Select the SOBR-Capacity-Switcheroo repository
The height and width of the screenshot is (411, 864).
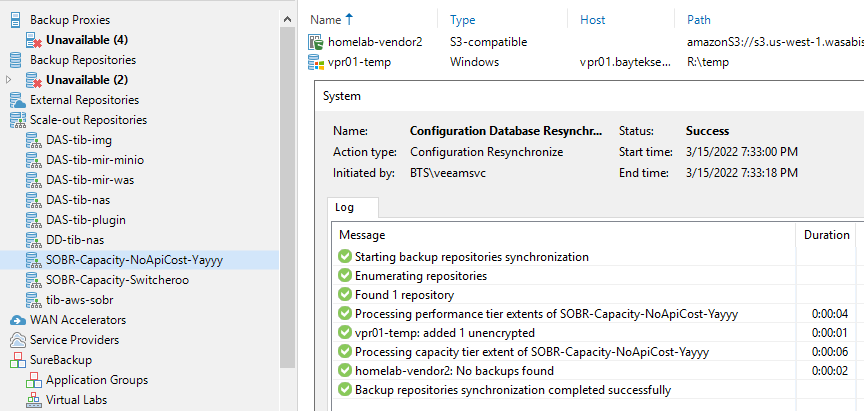[117, 280]
